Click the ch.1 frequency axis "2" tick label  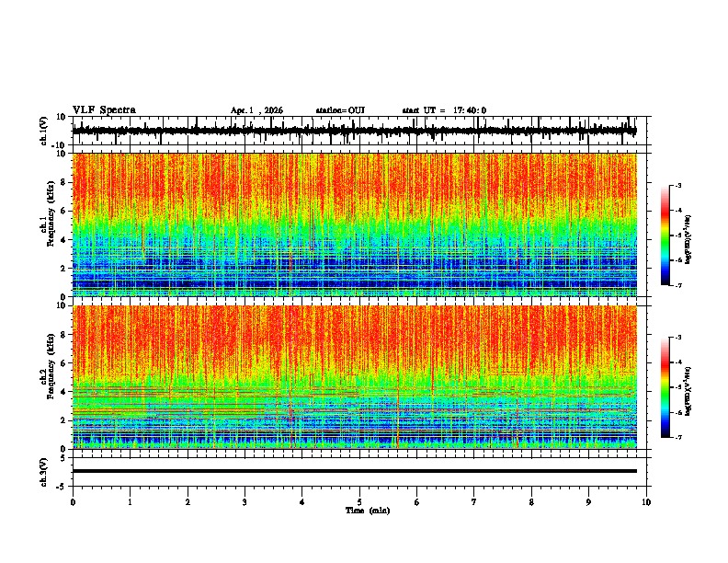(x=63, y=268)
